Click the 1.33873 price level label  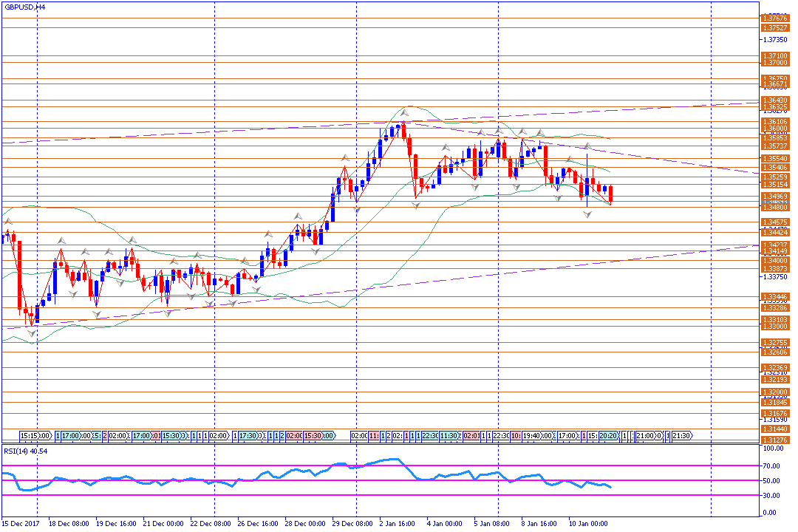pyautogui.click(x=774, y=269)
